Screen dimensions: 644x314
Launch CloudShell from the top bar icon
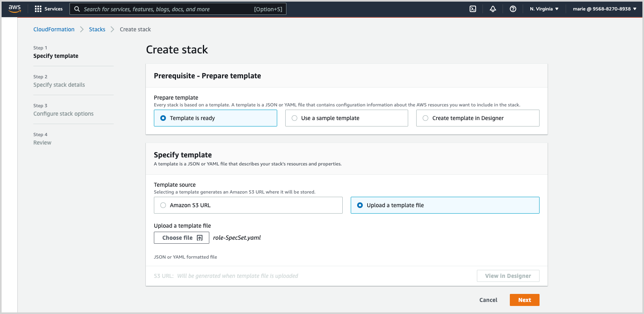[x=473, y=9]
